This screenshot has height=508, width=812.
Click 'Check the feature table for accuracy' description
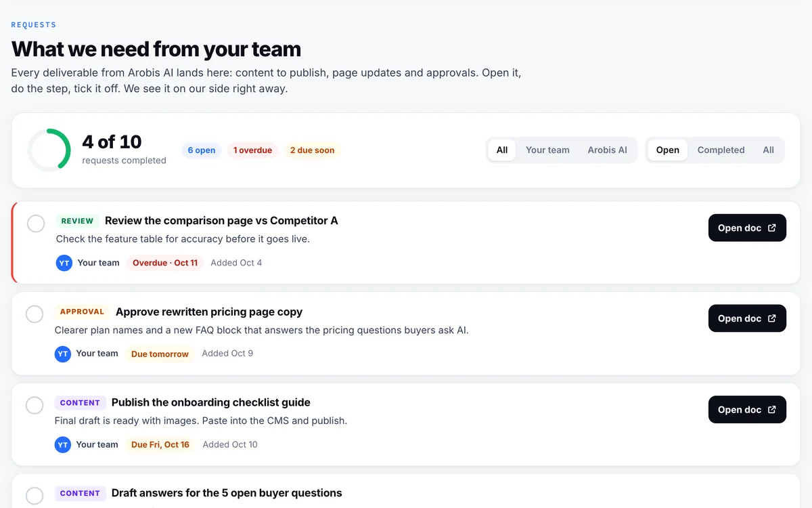[183, 239]
